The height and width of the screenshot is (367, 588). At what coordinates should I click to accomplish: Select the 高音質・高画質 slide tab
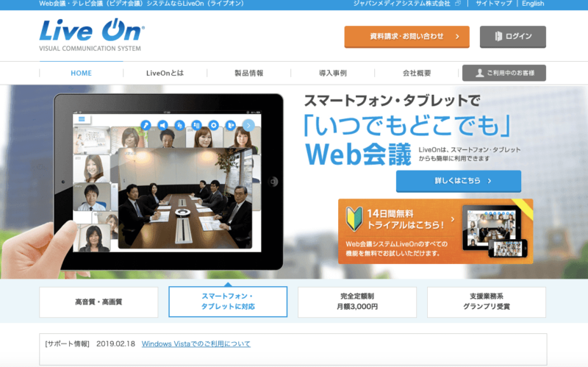point(98,302)
